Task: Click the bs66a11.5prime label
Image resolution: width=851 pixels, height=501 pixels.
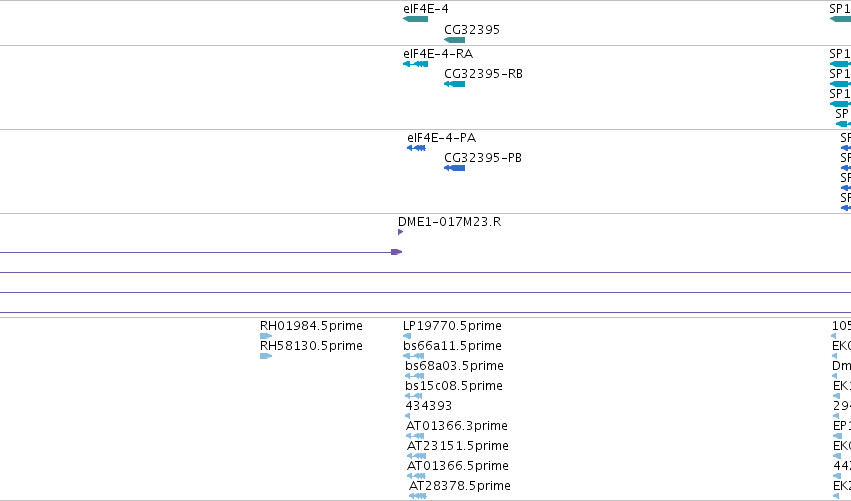Action: pyautogui.click(x=452, y=346)
